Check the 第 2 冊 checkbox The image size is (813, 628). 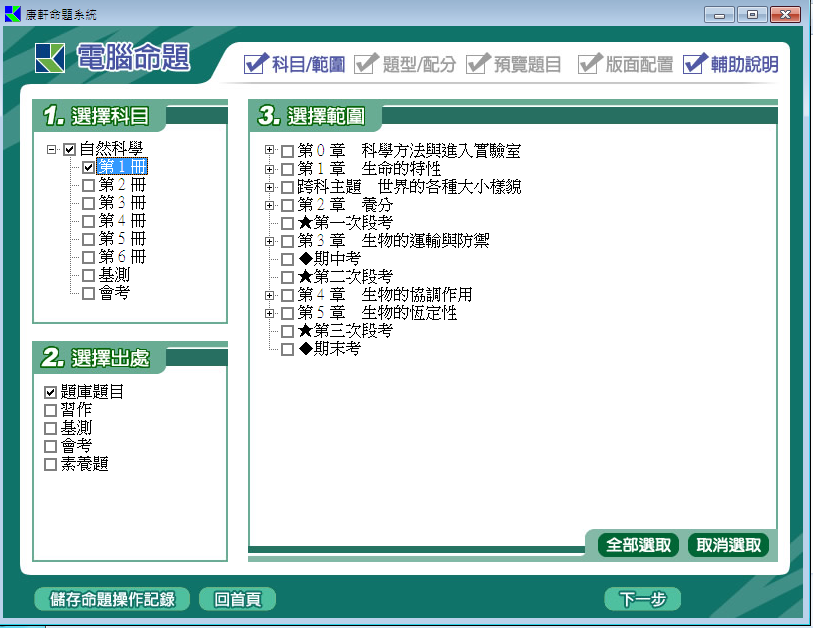click(88, 186)
